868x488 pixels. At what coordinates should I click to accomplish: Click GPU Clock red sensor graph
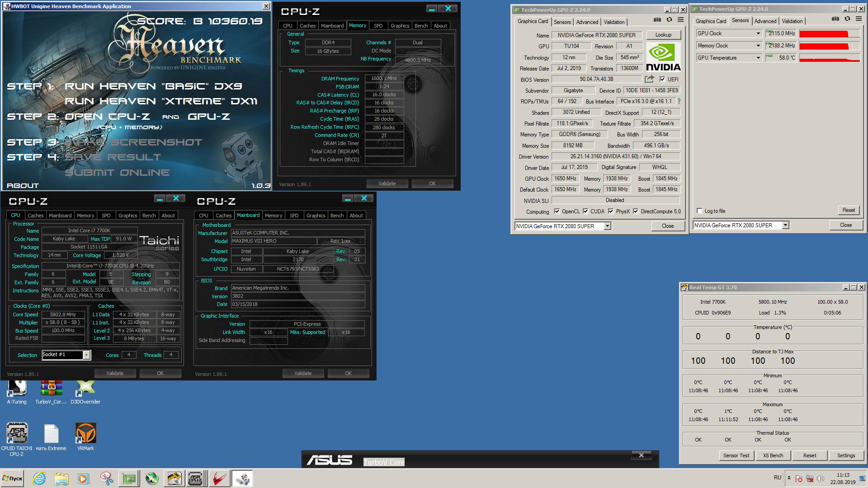(x=830, y=33)
